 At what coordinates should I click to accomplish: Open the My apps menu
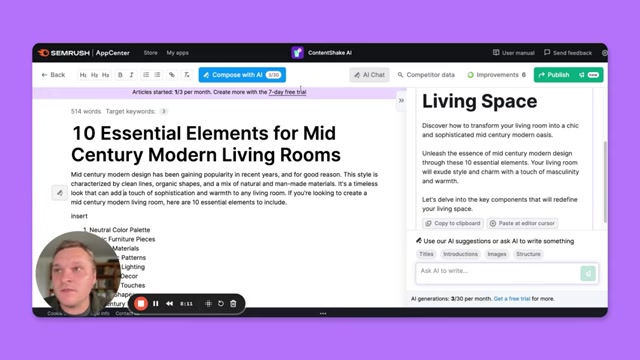point(178,53)
